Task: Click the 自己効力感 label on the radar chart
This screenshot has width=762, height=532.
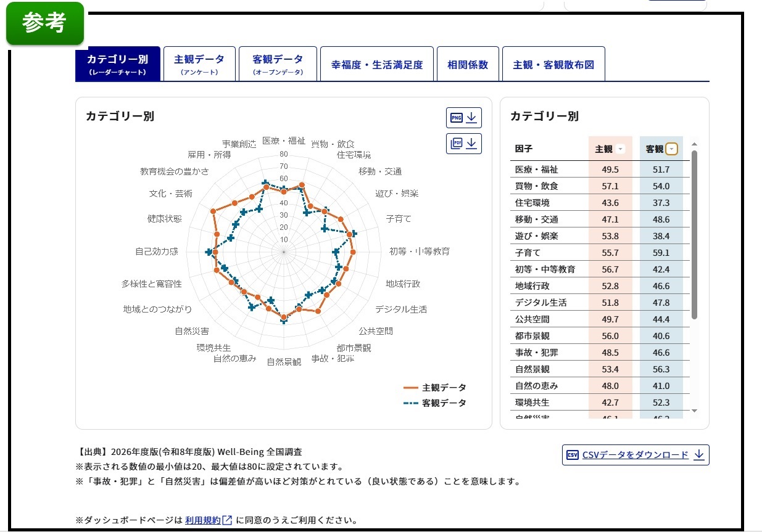Action: pos(157,252)
